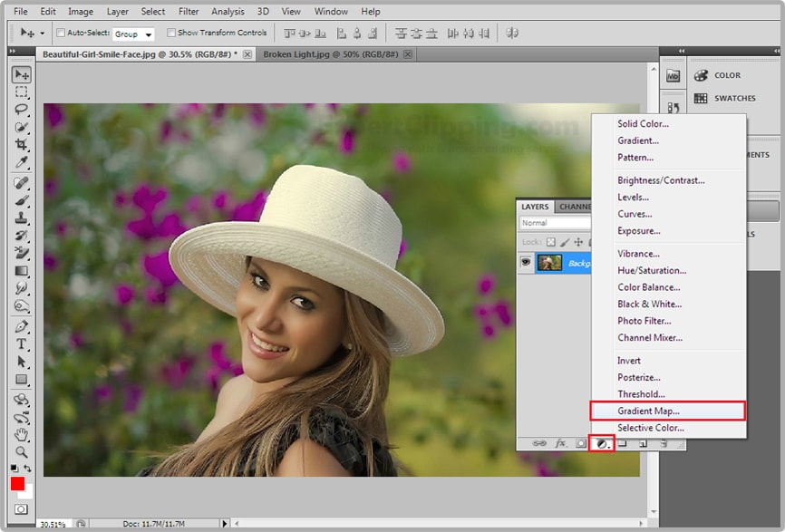Select the Horizontal Type tool
Image resolution: width=785 pixels, height=532 pixels.
point(21,343)
